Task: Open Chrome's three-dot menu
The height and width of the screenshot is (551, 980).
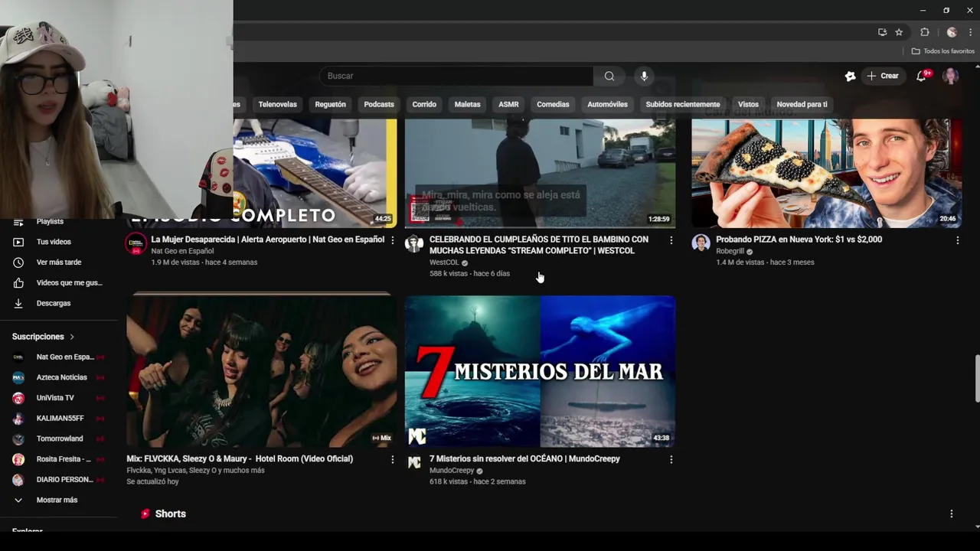Action: [971, 32]
